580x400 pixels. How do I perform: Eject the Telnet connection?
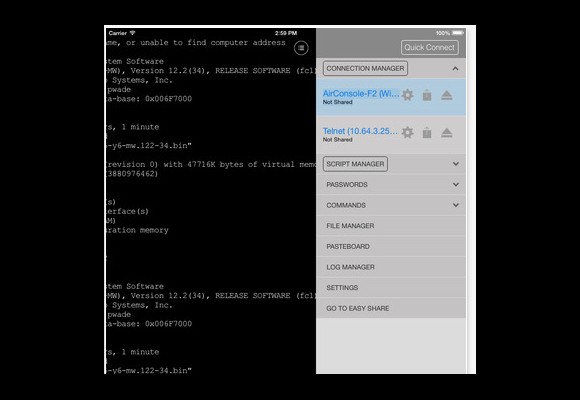[446, 133]
